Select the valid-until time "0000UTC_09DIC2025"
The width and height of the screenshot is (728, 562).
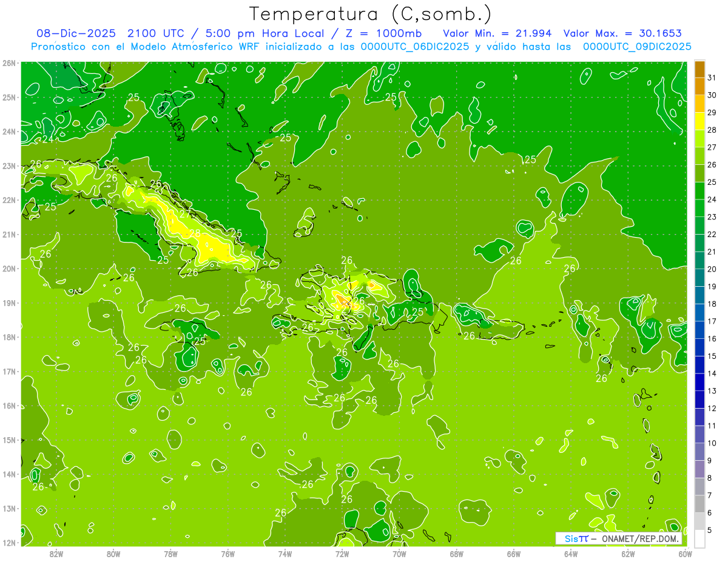coord(636,47)
